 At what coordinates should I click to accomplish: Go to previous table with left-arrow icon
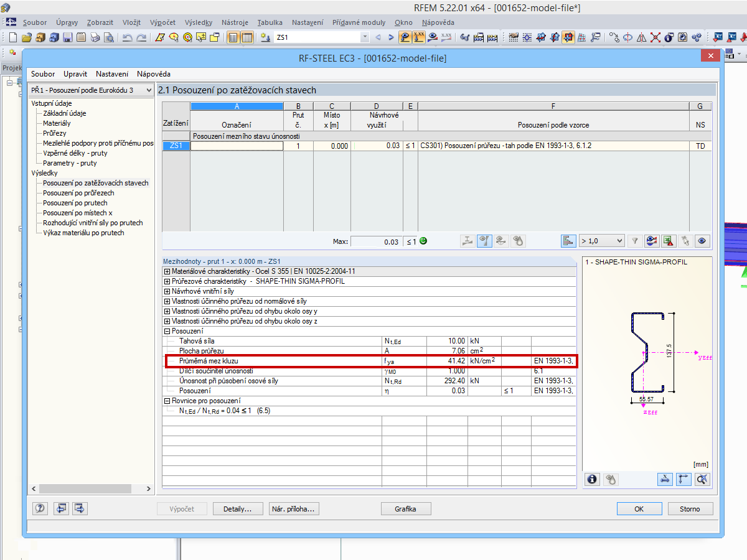pos(61,508)
